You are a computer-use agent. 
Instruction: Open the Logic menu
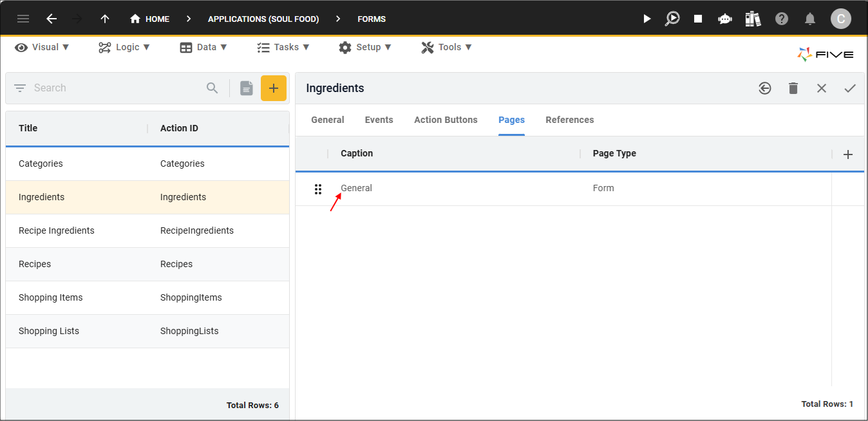point(124,47)
